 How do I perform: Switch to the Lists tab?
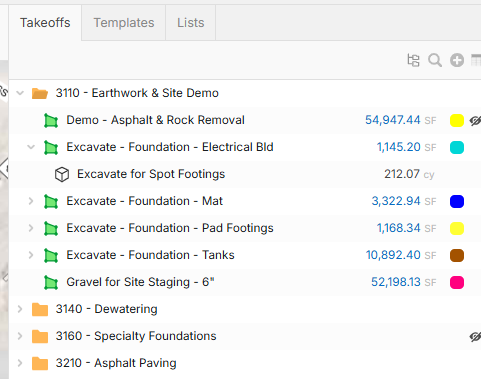pos(191,23)
